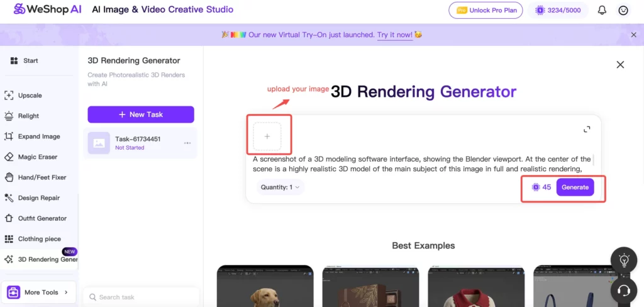Select the Hand/Feet Fixer tool
The image size is (644, 307).
pyautogui.click(x=35, y=177)
